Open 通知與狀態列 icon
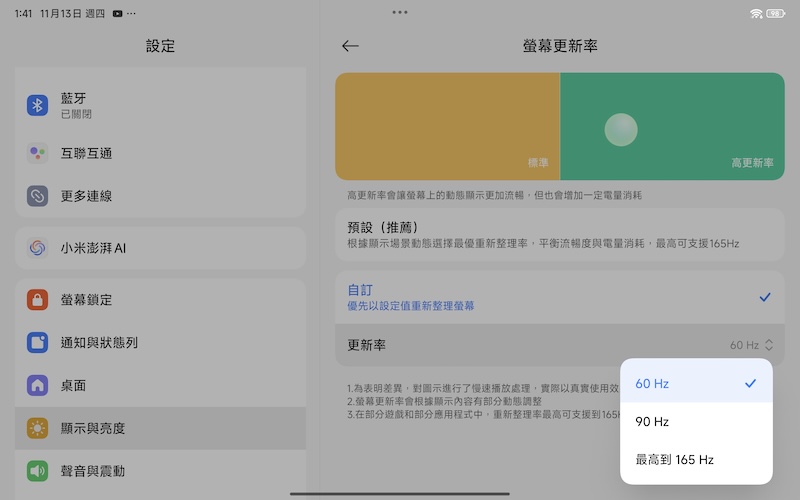 click(x=37, y=343)
